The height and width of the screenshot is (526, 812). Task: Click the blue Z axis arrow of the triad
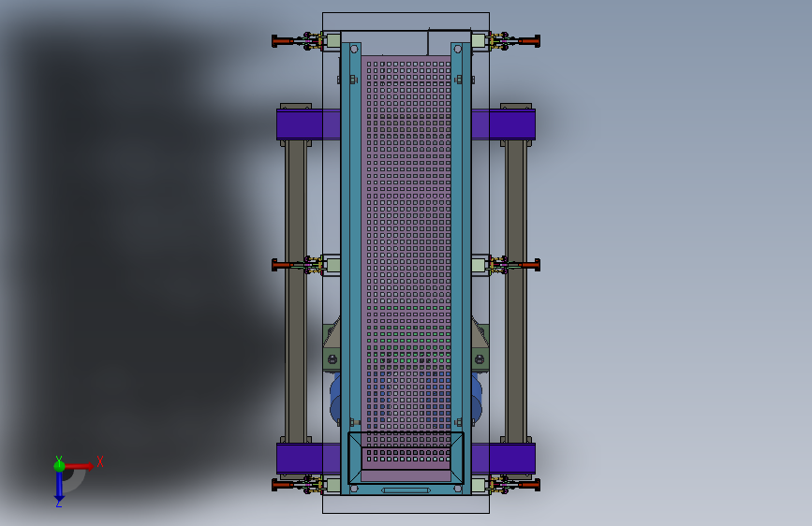click(59, 487)
